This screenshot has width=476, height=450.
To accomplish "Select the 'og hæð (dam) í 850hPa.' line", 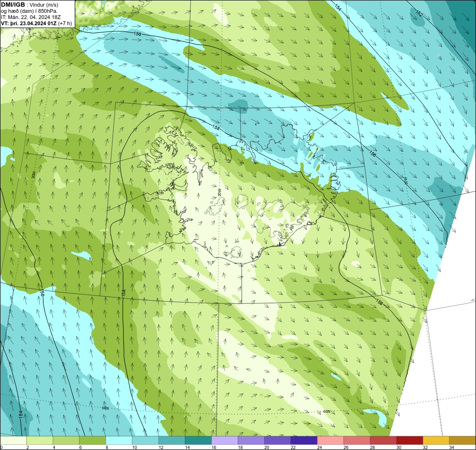I will pos(29,11).
